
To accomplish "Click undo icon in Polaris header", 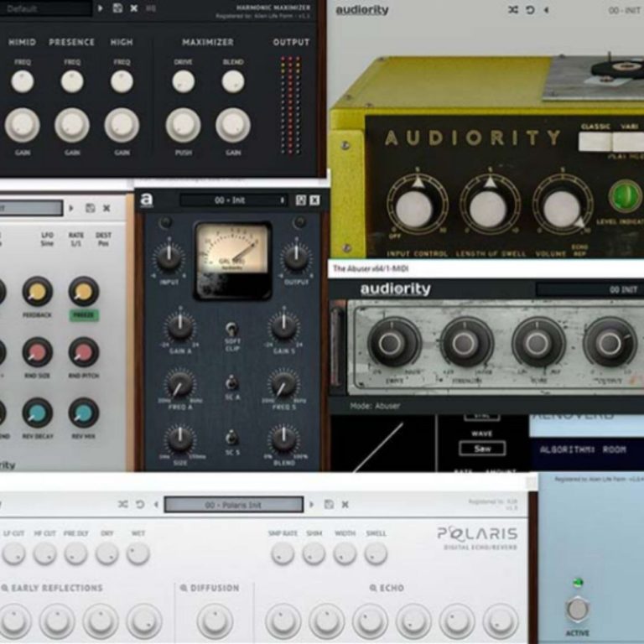I will click(140, 504).
